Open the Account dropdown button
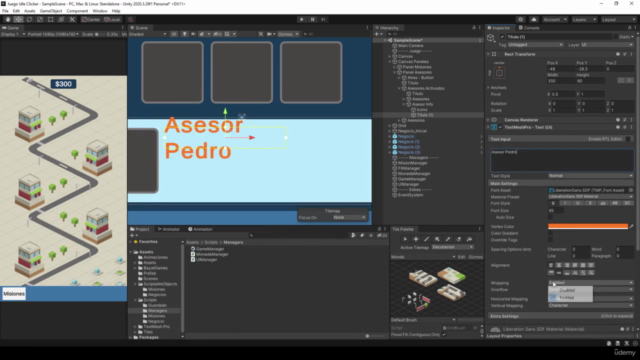The image size is (640, 360). [555, 19]
